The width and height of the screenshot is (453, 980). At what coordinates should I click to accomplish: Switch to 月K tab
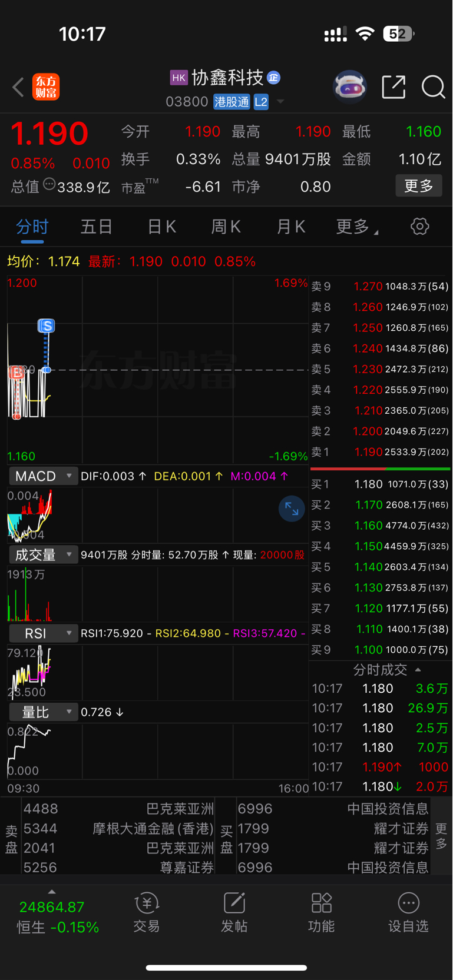tap(290, 227)
